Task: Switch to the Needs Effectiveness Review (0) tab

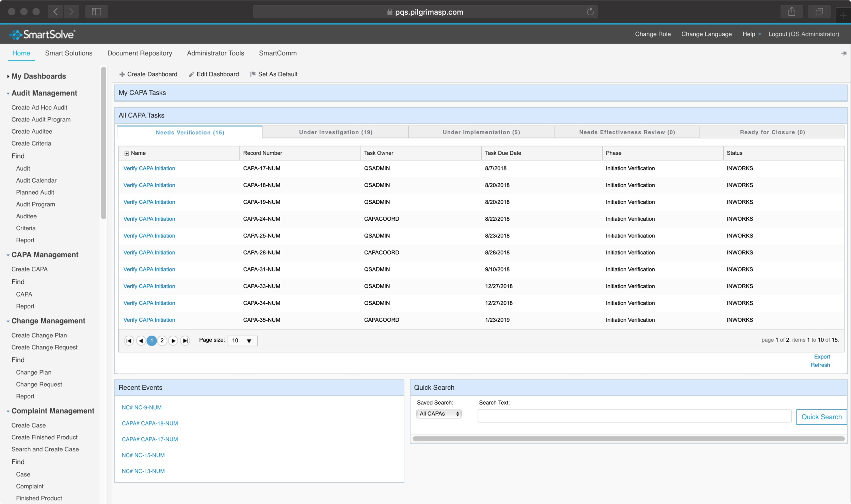Action: point(627,132)
